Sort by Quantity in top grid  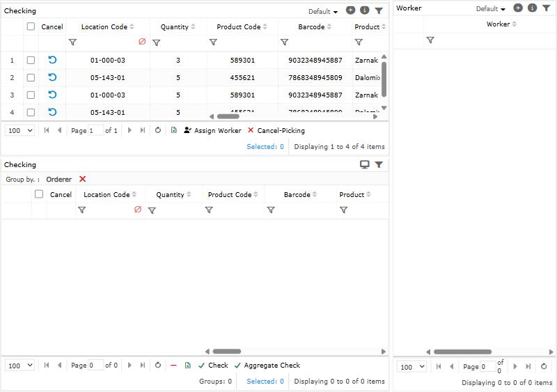[x=193, y=26]
